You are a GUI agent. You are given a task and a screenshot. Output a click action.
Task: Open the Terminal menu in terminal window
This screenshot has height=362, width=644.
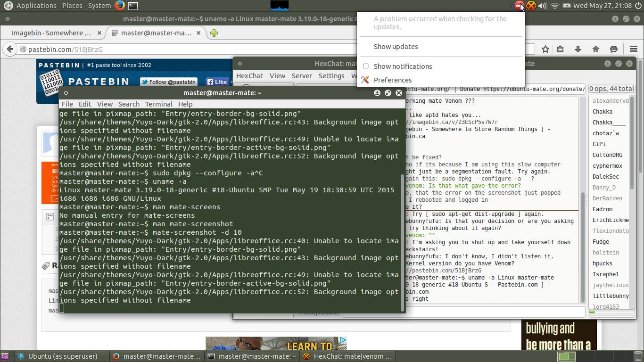coord(159,104)
